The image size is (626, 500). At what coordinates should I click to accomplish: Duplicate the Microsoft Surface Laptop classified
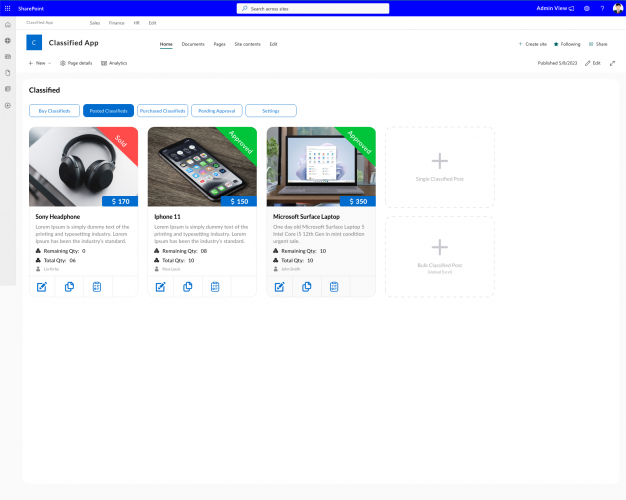pyautogui.click(x=307, y=287)
